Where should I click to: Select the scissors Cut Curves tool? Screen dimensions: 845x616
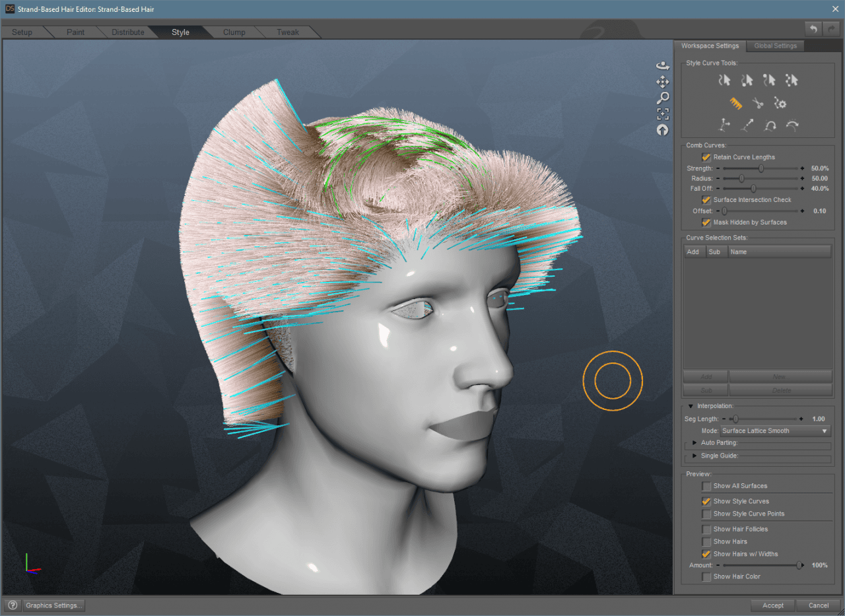pos(758,103)
